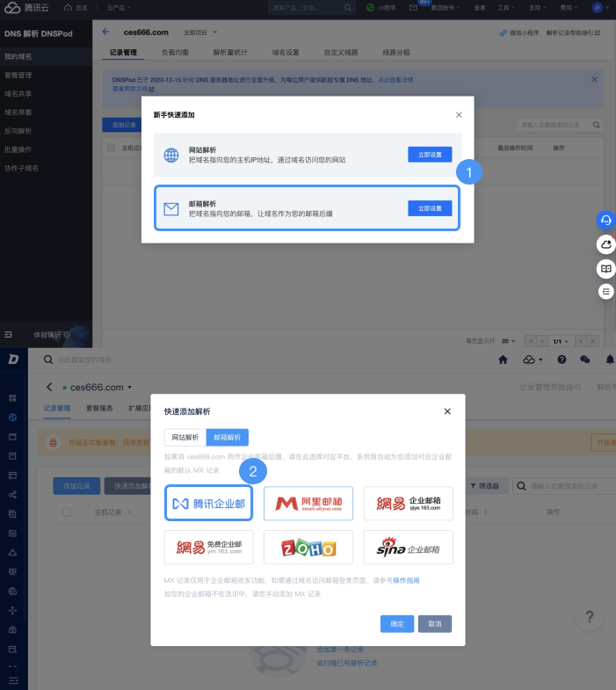Click 立即设置 for 邮箱解析
Viewport: 616px width, 690px height.
(430, 208)
